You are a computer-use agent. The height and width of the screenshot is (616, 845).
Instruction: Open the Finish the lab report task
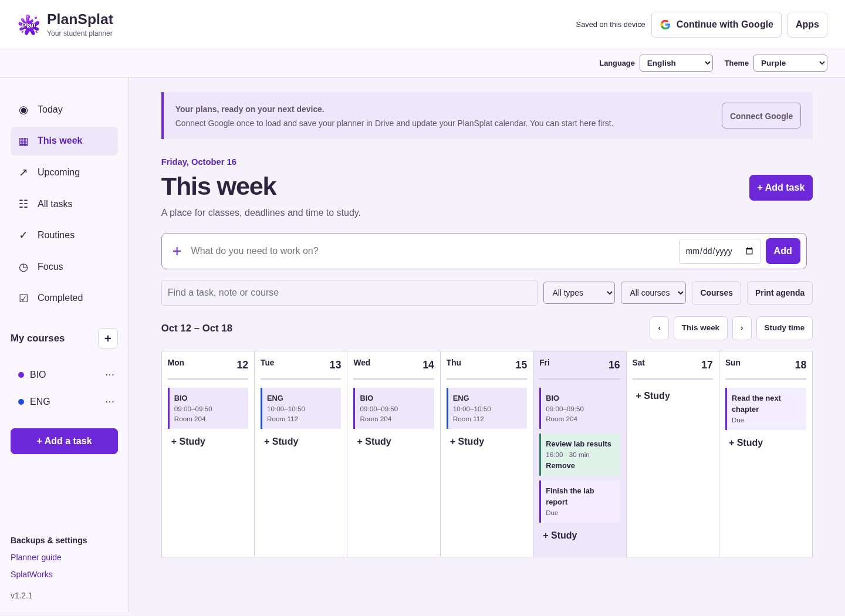point(580,502)
